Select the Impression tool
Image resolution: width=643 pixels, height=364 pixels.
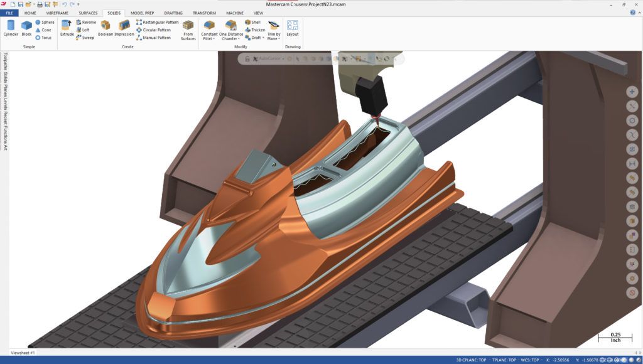[x=124, y=27]
